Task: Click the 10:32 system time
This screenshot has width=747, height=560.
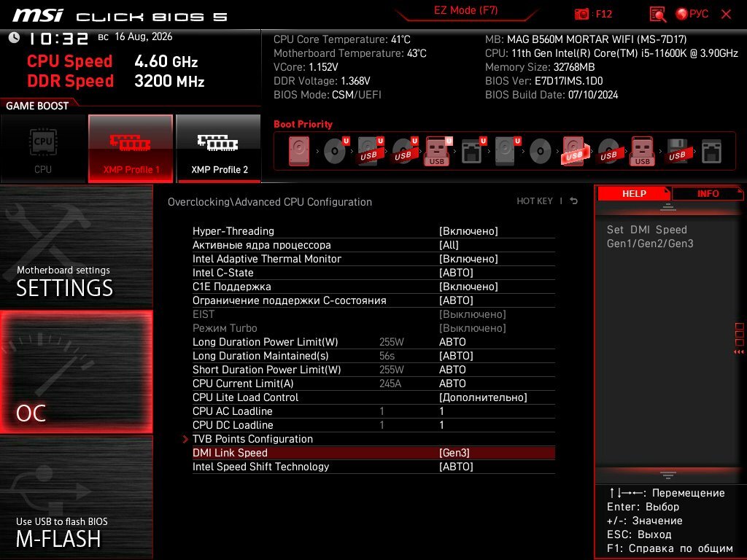Action: (x=58, y=39)
